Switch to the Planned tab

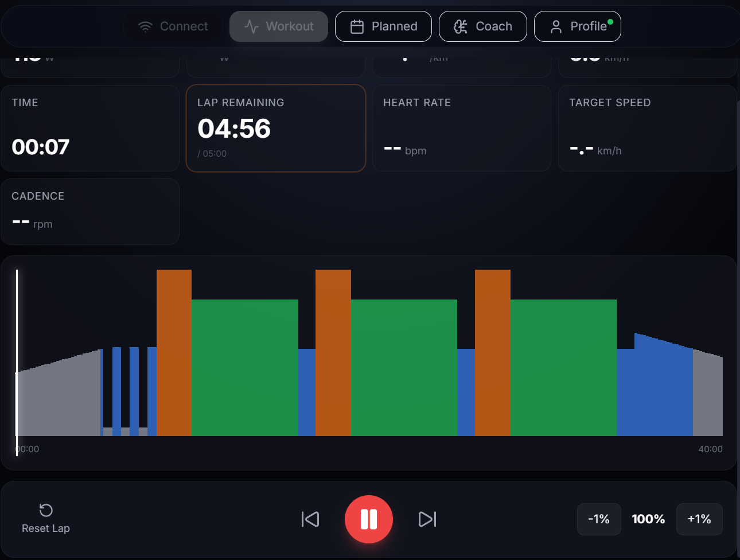[383, 26]
